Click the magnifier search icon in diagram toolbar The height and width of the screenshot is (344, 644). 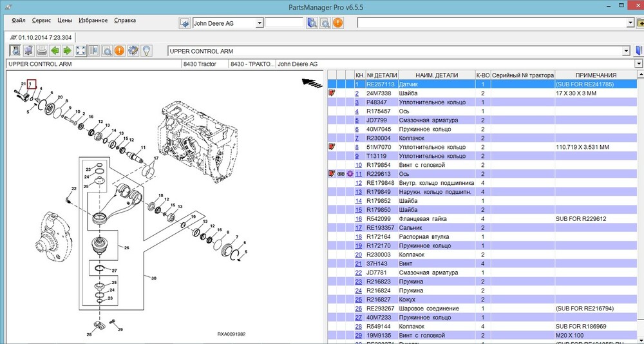107,50
